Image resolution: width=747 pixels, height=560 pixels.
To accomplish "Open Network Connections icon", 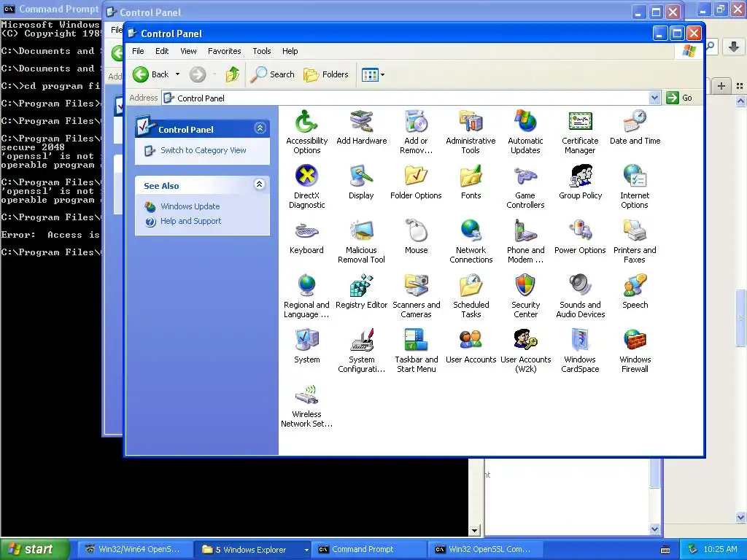I will pyautogui.click(x=471, y=242).
